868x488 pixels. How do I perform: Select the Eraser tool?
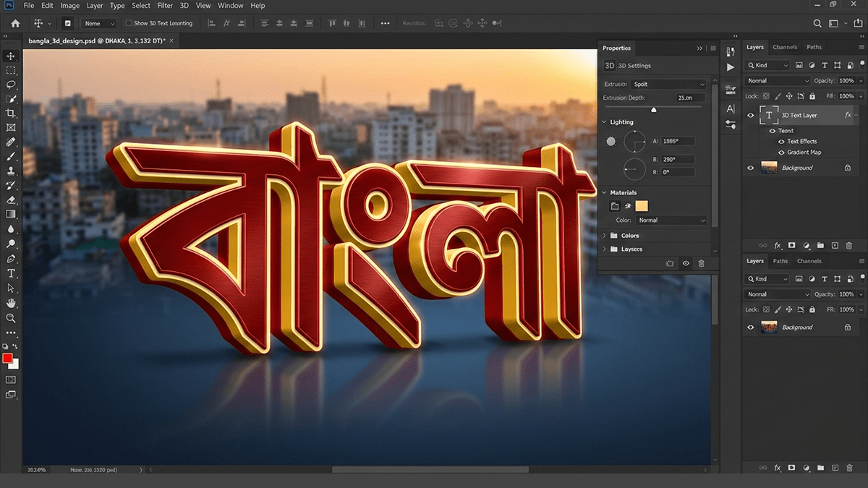11,200
